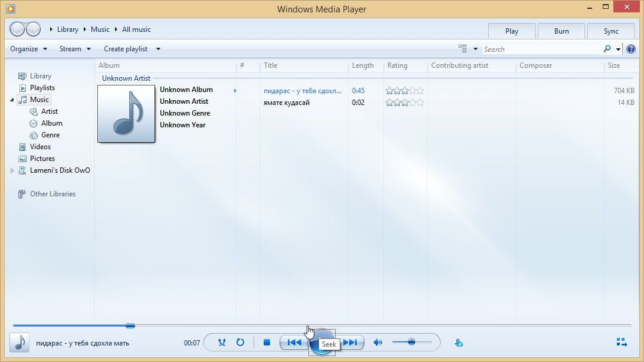Click the Create playlist button
Screen dimensions: 644x362
tap(125, 49)
